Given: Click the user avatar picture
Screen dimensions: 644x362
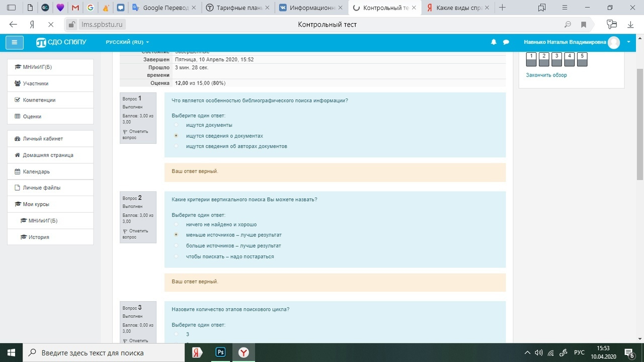Looking at the screenshot, I should pyautogui.click(x=614, y=42).
